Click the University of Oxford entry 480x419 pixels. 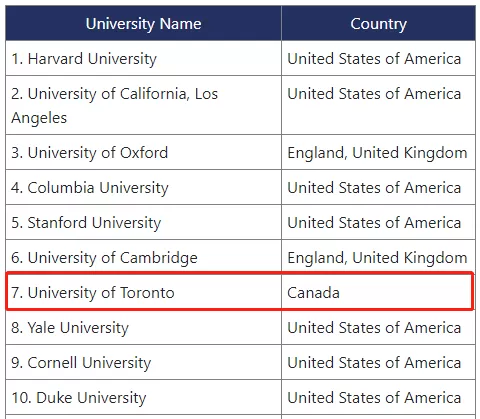point(143,152)
